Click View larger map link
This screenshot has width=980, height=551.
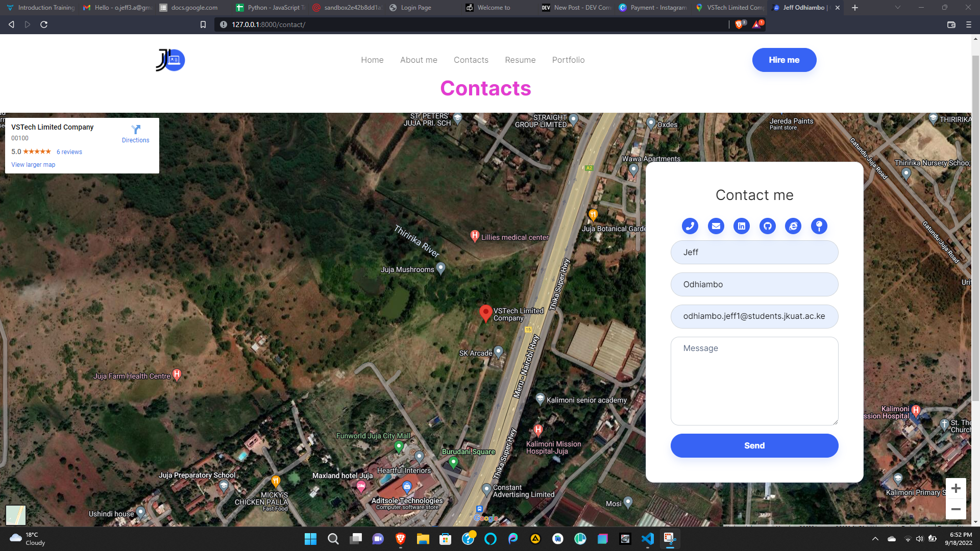click(x=33, y=164)
